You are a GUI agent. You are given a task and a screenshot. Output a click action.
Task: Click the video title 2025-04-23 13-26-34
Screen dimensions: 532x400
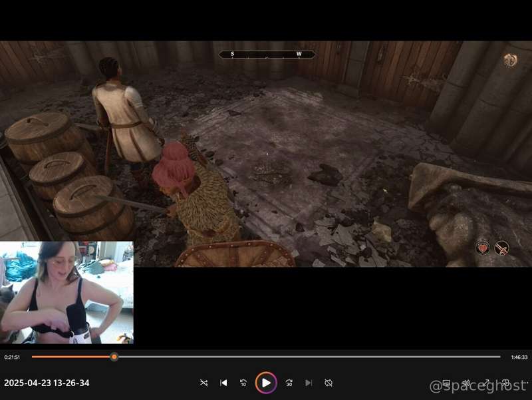click(47, 383)
